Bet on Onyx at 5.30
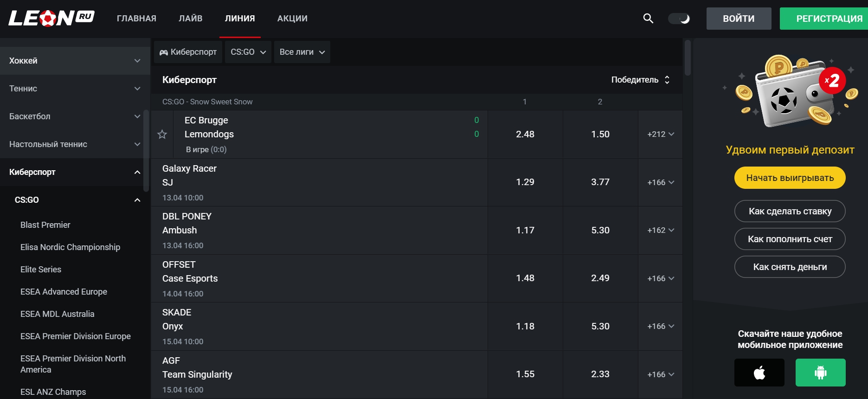Viewport: 868px width, 399px height. 600,327
